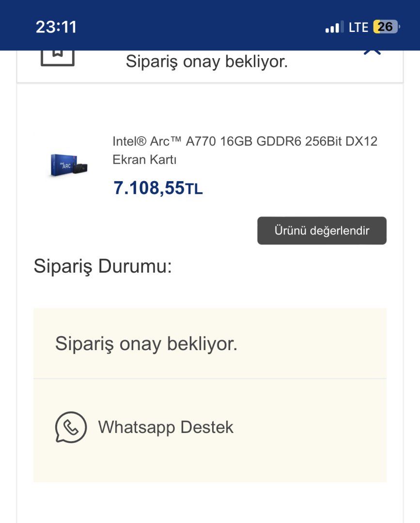The width and height of the screenshot is (420, 523).
Task: Tap the "Sipariş Durumu:" heading
Action: click(x=103, y=266)
